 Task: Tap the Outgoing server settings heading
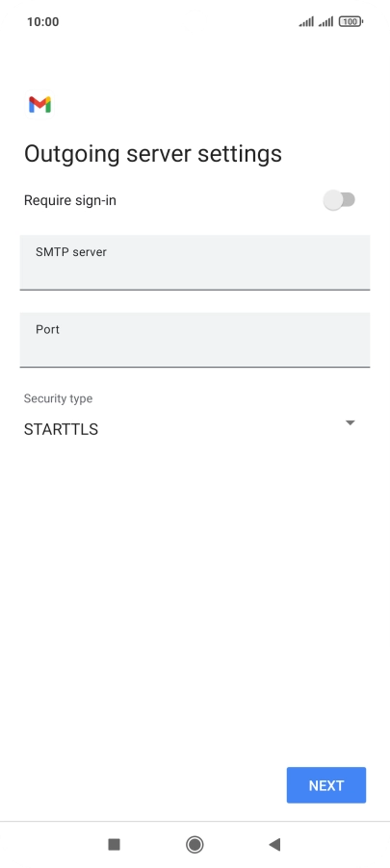click(x=153, y=154)
